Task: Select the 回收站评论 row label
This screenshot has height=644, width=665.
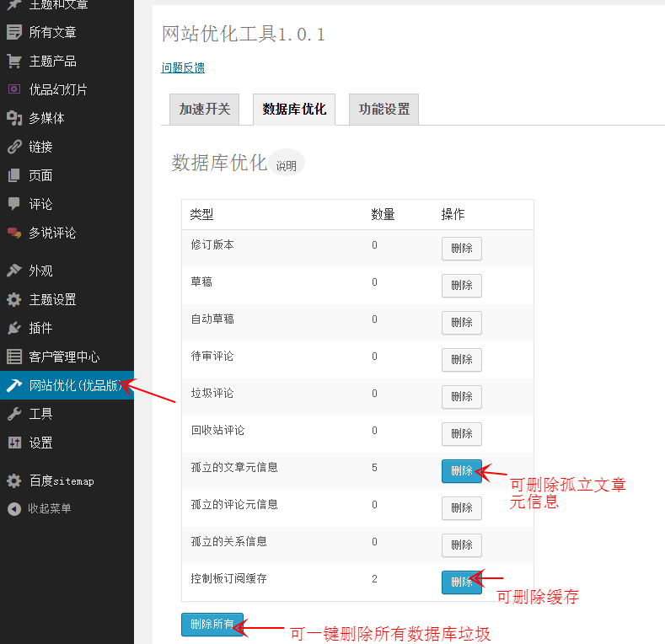Action: point(217,430)
